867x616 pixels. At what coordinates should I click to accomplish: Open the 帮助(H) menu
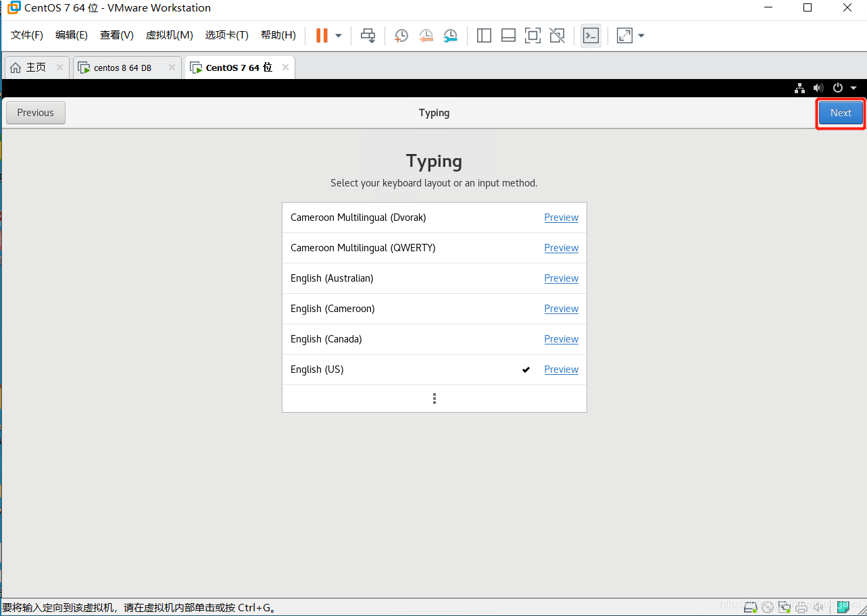[x=278, y=35]
